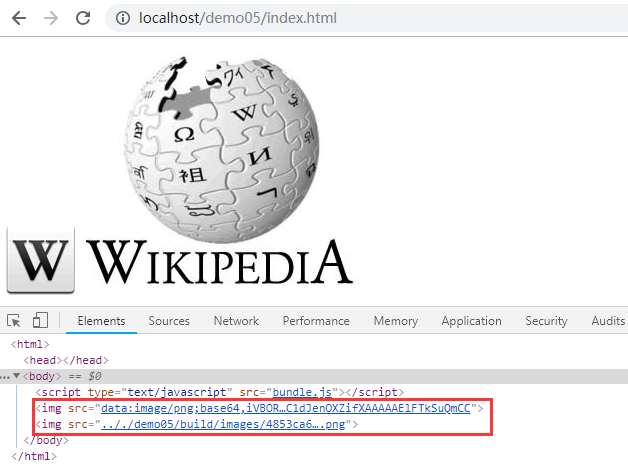Activate the element inspector picker icon
The height and width of the screenshot is (464, 628).
pyautogui.click(x=14, y=321)
